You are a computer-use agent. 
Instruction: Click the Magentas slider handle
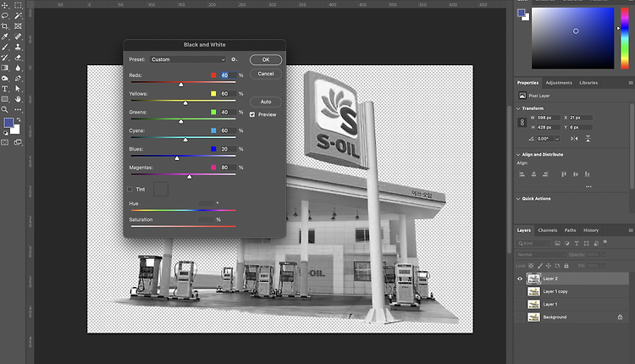[x=189, y=177]
